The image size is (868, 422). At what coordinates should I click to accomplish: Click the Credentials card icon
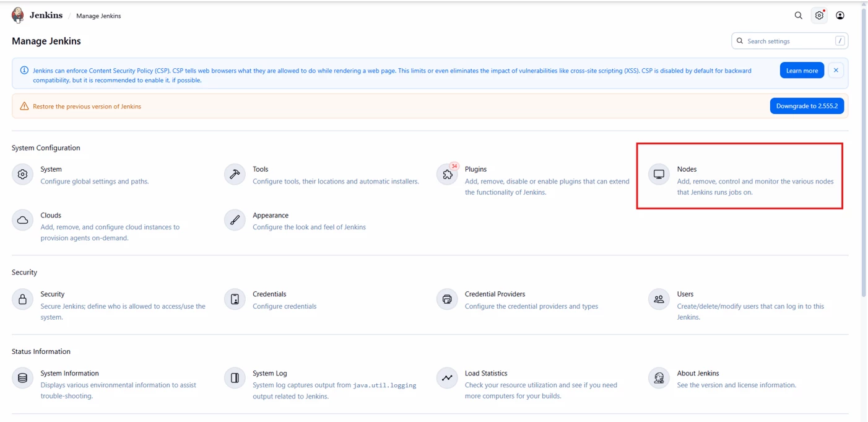click(x=235, y=299)
